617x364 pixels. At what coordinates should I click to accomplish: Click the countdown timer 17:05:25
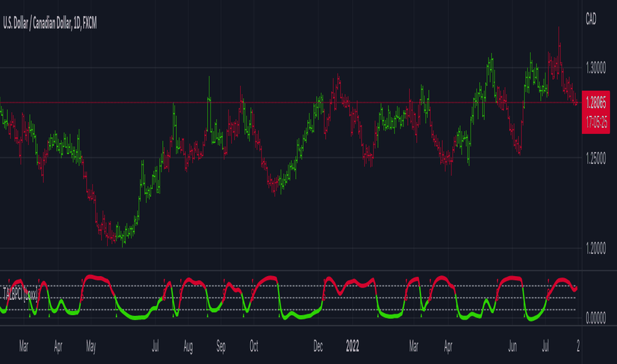coord(596,123)
